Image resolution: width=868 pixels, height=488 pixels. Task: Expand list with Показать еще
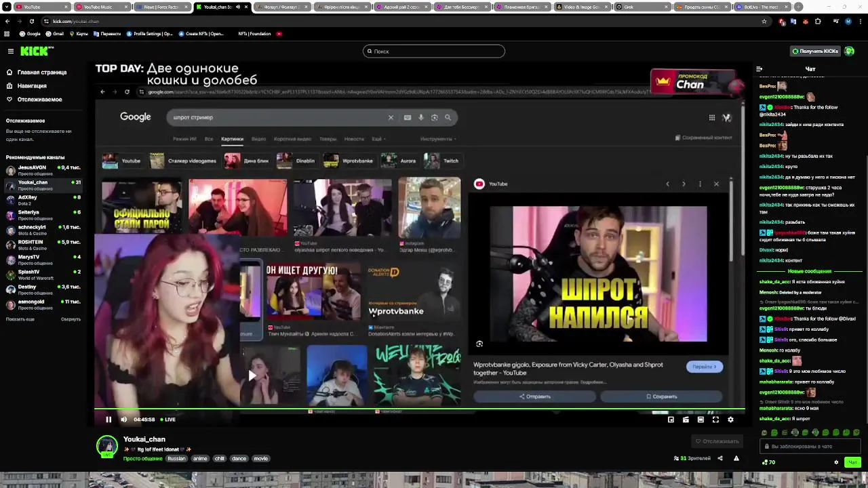point(20,319)
